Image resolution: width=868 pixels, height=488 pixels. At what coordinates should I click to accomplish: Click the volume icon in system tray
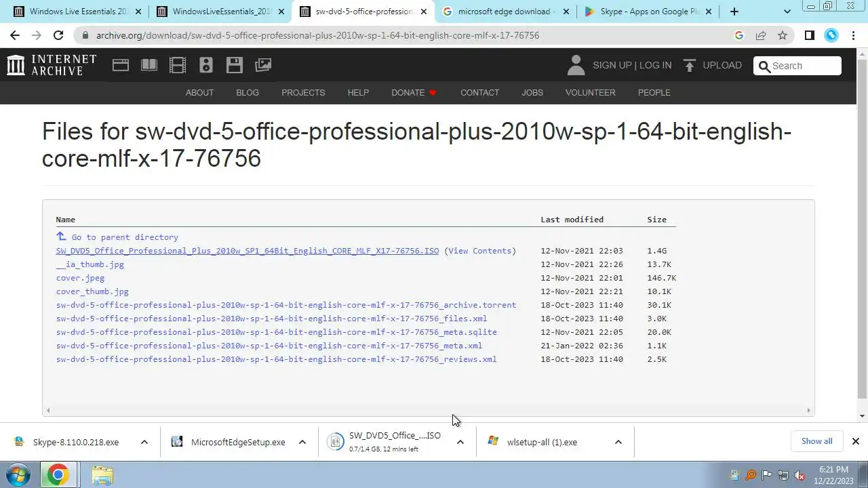[800, 475]
